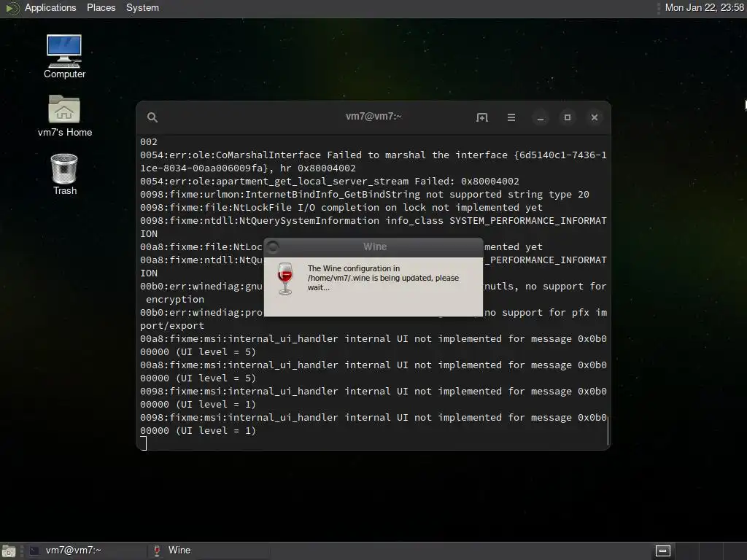Switch to Wine taskbar button

click(208, 551)
